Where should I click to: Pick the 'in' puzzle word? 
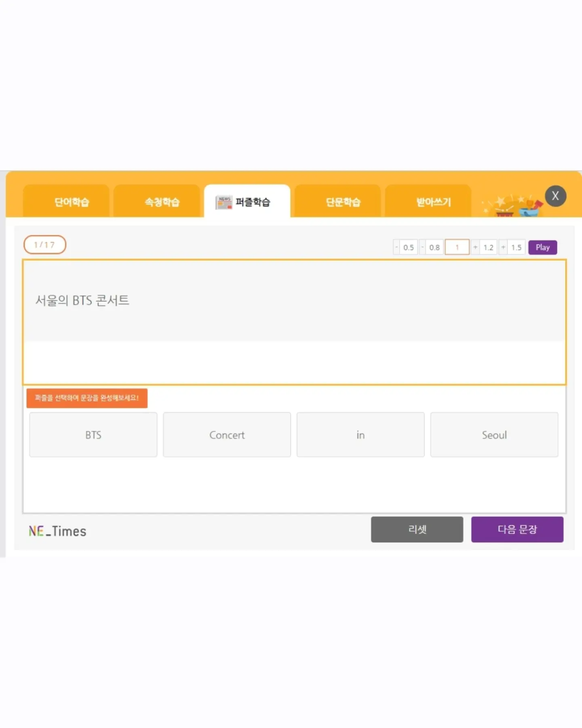[x=361, y=435]
